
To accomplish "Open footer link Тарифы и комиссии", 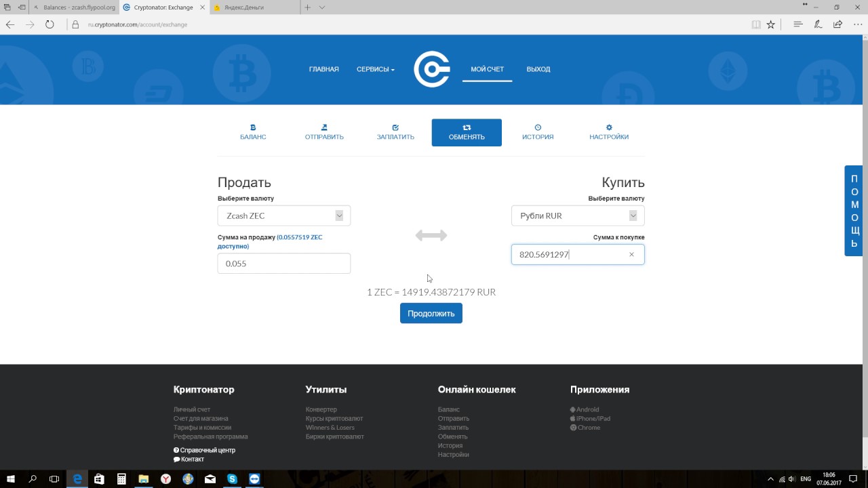I will tap(202, 428).
